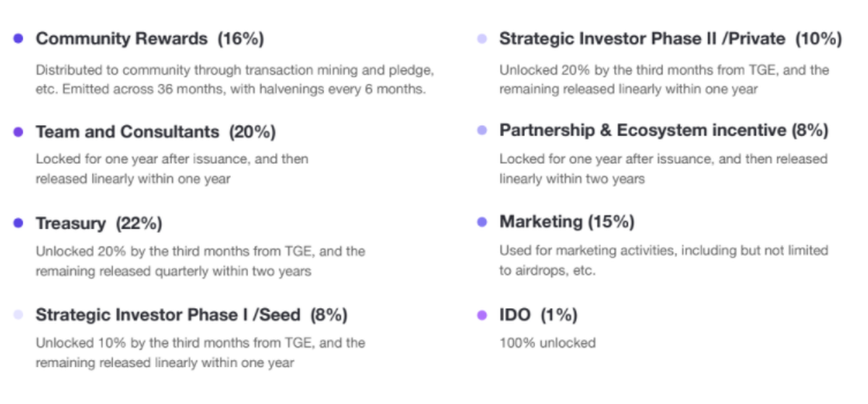Click Strategic Investor Phase I /Seed heading

pos(192,315)
